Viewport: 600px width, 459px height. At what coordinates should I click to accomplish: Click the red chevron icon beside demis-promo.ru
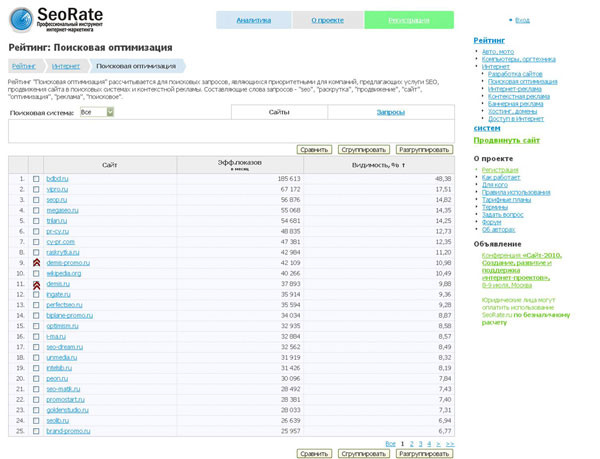pyautogui.click(x=36, y=262)
